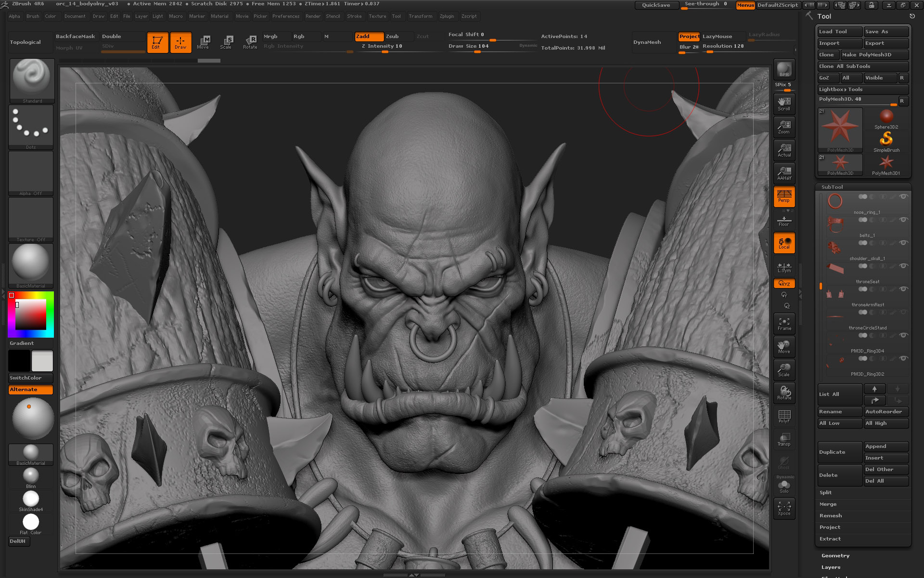The height and width of the screenshot is (578, 924).
Task: Select the PolyMesh3D1 tool
Action: pos(886,165)
